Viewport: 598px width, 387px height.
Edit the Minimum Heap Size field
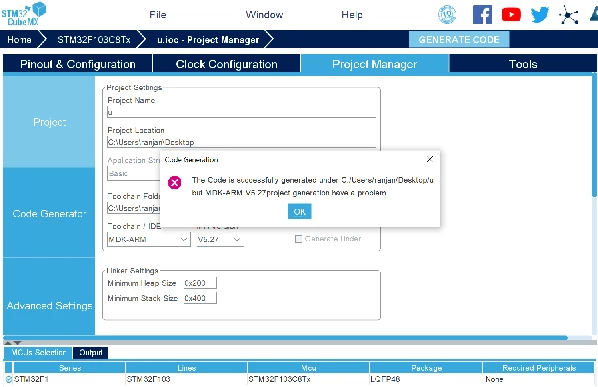(x=200, y=283)
